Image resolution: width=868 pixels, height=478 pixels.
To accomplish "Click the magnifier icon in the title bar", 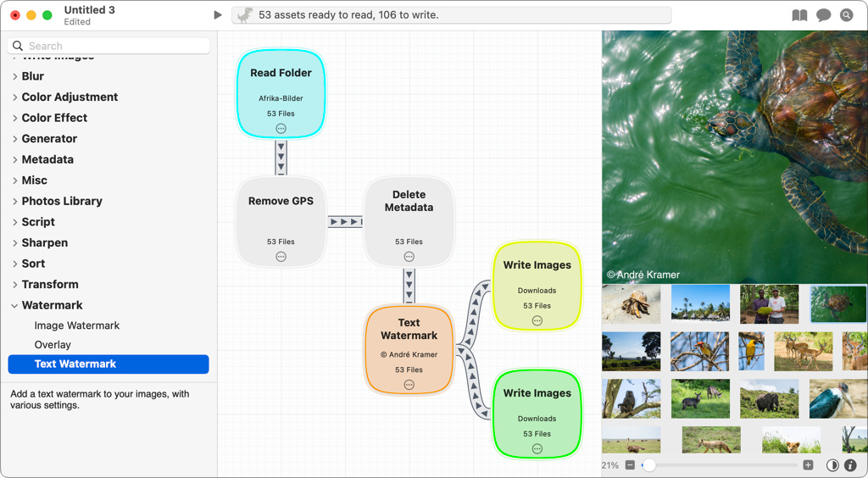I will click(x=847, y=15).
